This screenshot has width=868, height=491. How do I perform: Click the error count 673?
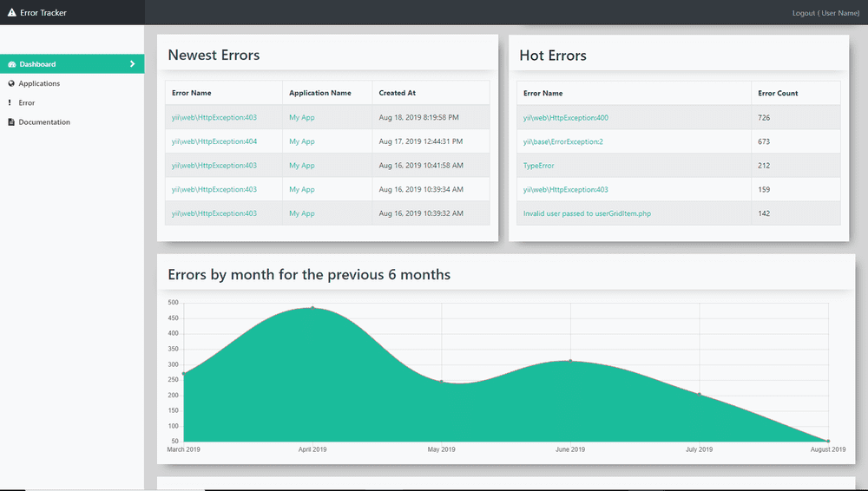pos(764,141)
